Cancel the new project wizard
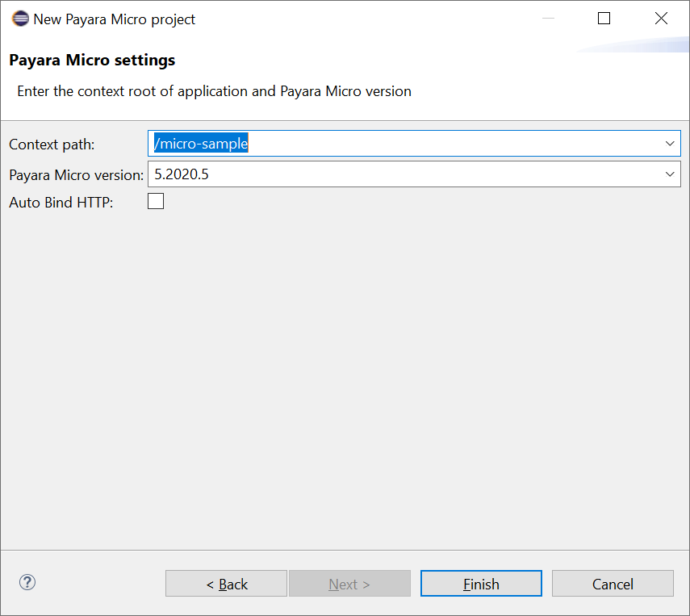 (613, 584)
